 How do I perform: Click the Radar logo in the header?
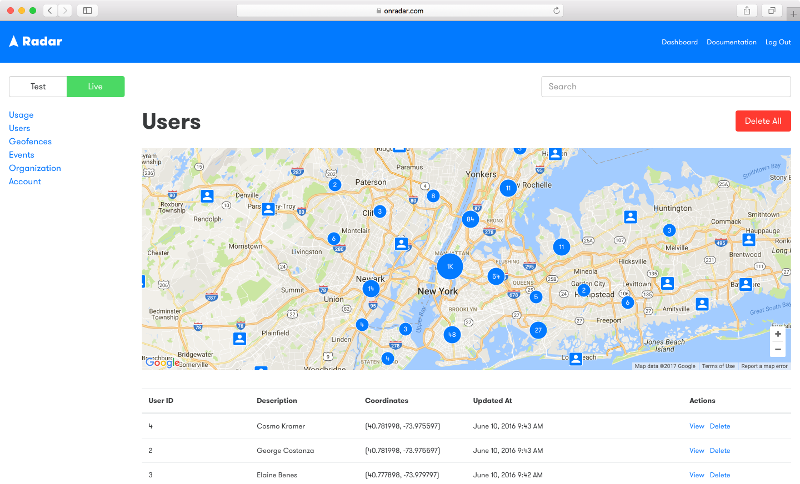[36, 42]
